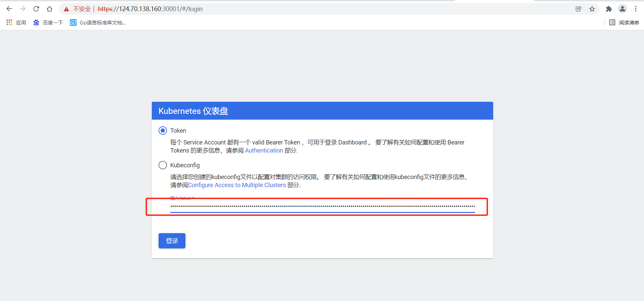
Task: Open the Go语言标准库文档 bookmark
Action: coord(98,23)
